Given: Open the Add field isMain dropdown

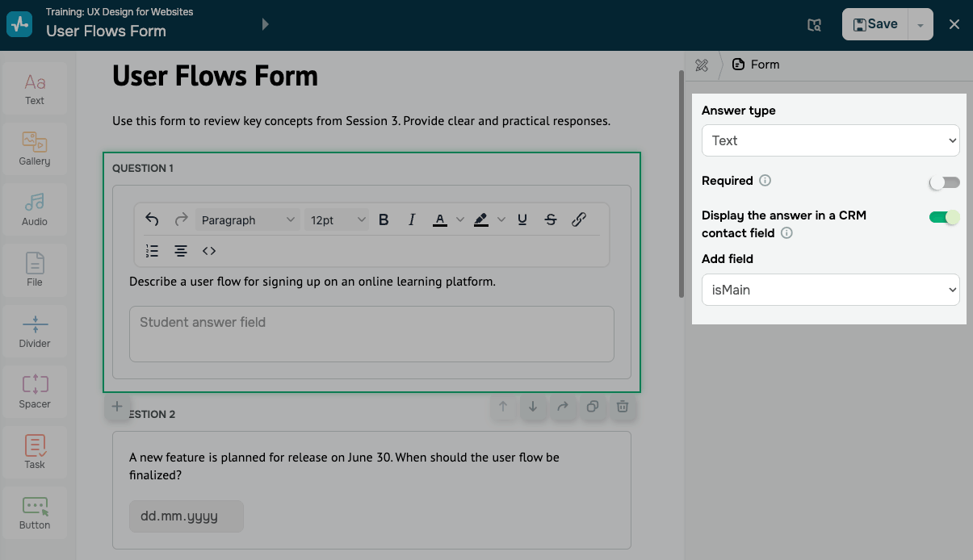Looking at the screenshot, I should (x=830, y=290).
